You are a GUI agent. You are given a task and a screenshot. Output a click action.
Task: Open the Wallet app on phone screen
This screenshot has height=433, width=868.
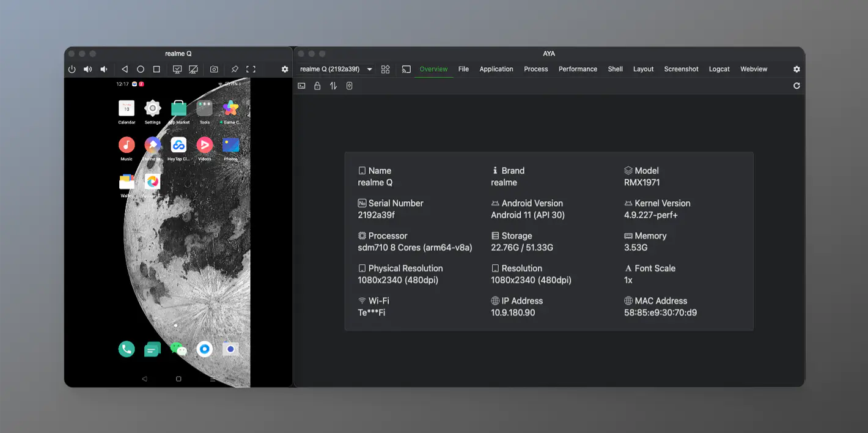[x=127, y=185]
